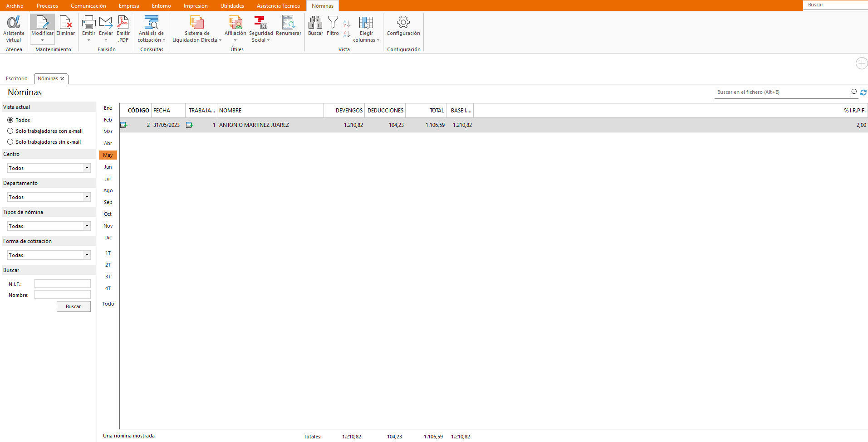Click the Buscar binoculars icon

[315, 22]
